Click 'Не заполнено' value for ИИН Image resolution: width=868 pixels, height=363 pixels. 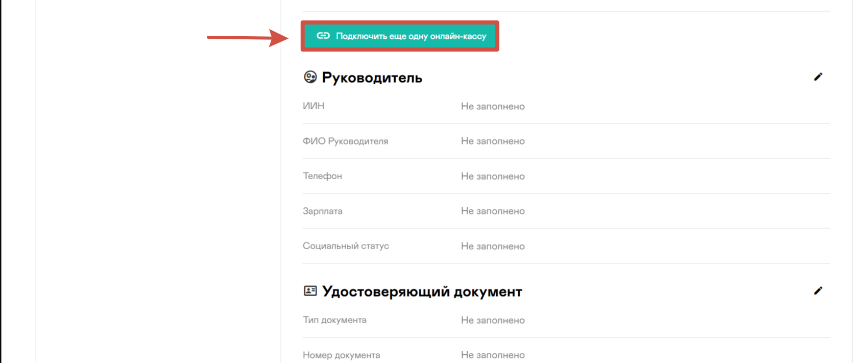coord(493,106)
